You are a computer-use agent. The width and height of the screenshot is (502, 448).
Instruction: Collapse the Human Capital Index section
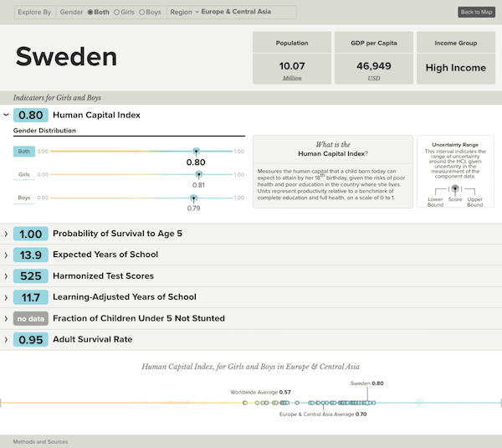point(6,115)
